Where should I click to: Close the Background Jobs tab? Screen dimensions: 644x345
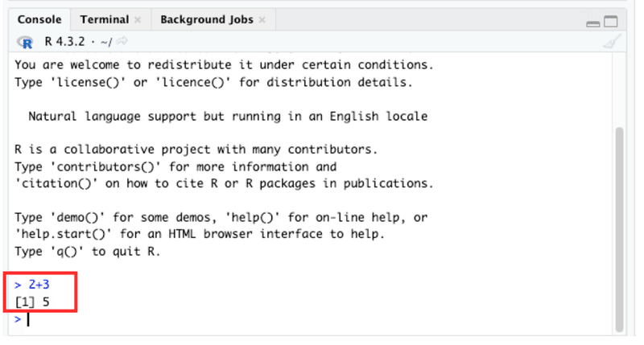(x=262, y=19)
